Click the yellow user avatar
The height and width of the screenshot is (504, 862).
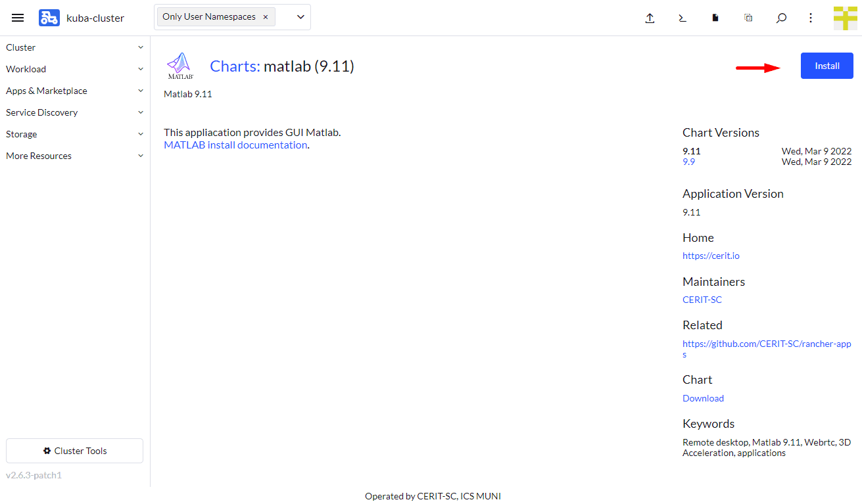click(x=845, y=18)
